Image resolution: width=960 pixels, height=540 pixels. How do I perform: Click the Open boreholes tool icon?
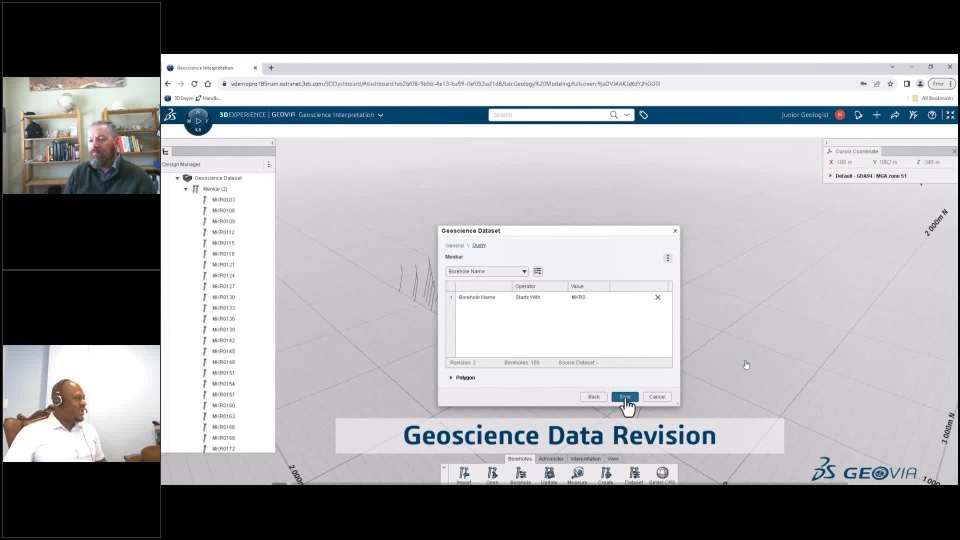pos(492,473)
